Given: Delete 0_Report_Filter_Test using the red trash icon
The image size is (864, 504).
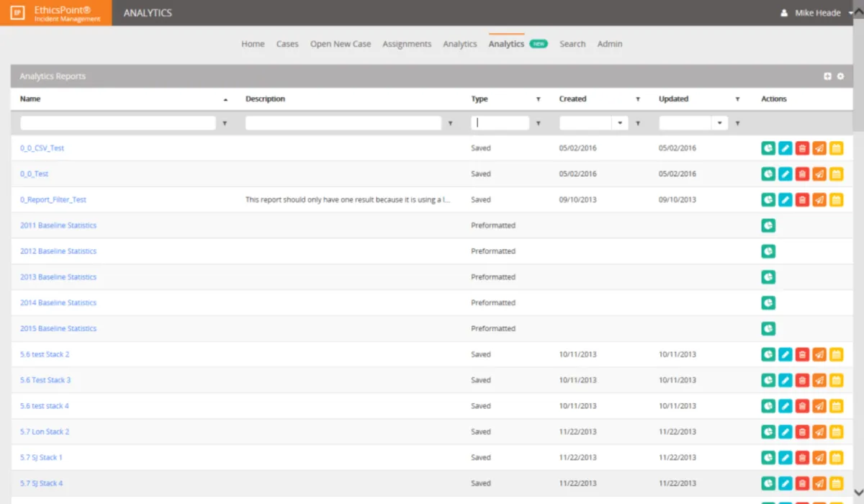Looking at the screenshot, I should [x=802, y=200].
